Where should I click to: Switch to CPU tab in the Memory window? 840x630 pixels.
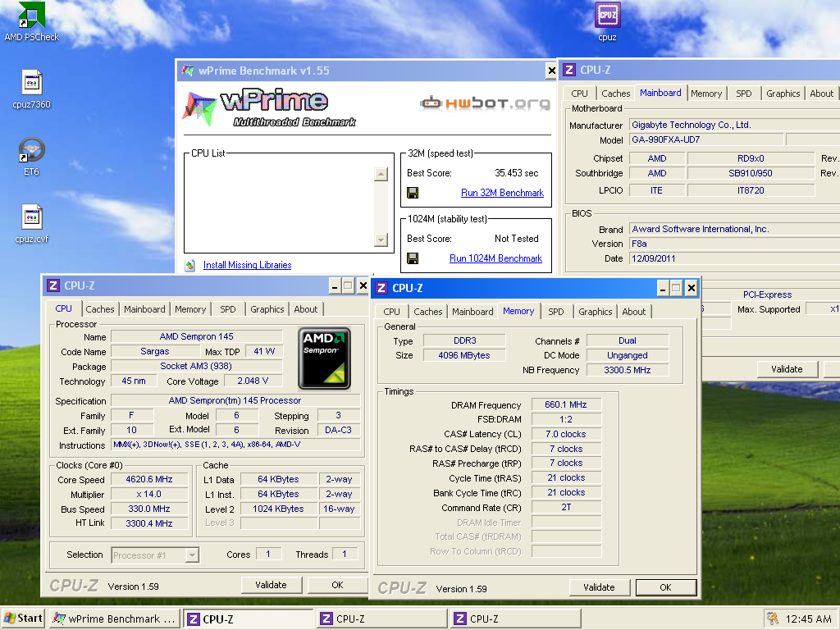[391, 311]
